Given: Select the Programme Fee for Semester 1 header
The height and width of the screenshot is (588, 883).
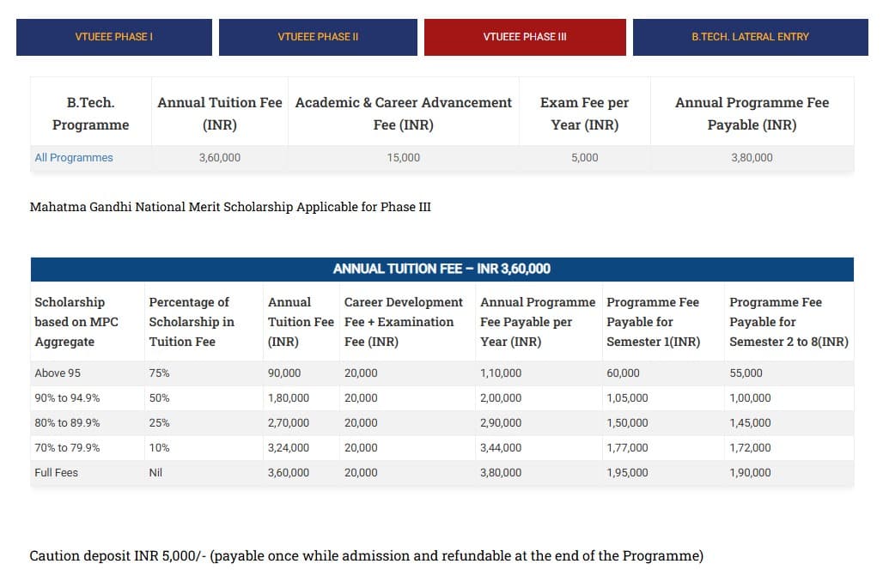Looking at the screenshot, I should pos(653,322).
